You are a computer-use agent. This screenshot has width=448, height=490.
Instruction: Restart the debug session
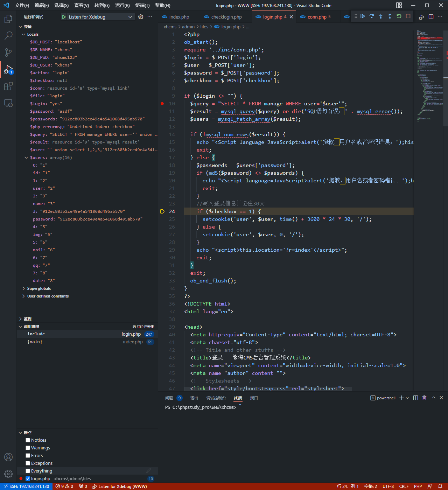[399, 16]
